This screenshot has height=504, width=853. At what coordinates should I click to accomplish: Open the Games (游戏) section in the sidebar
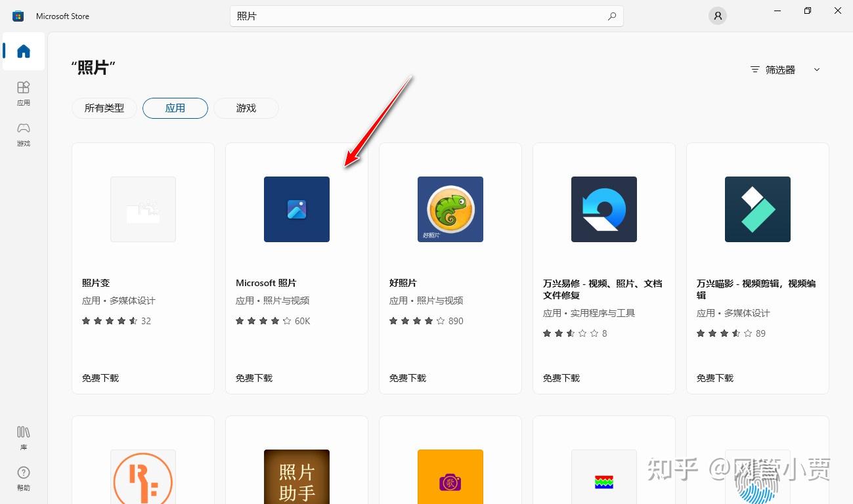pyautogui.click(x=24, y=134)
